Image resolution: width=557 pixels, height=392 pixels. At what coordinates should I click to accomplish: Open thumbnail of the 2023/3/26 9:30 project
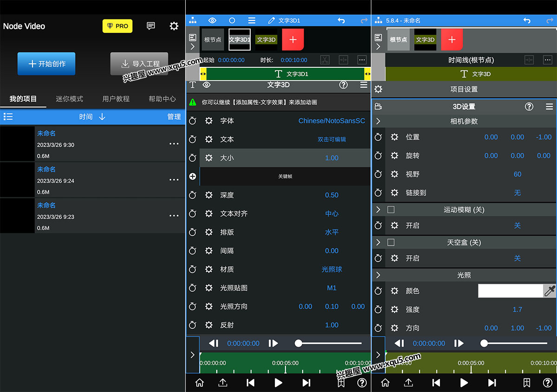[x=17, y=143]
